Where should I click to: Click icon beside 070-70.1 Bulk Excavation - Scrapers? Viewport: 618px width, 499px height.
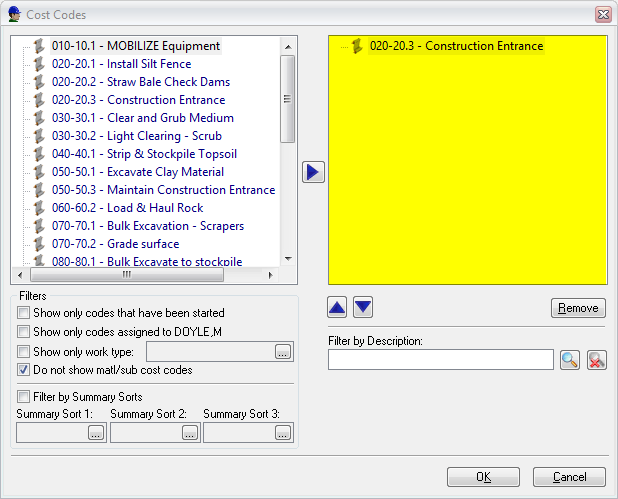tap(39, 226)
